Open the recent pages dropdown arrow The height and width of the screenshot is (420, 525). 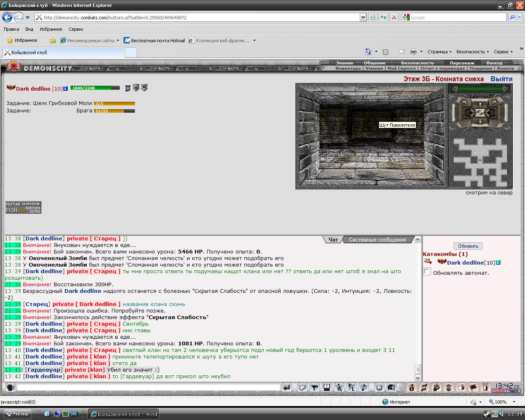(27, 18)
